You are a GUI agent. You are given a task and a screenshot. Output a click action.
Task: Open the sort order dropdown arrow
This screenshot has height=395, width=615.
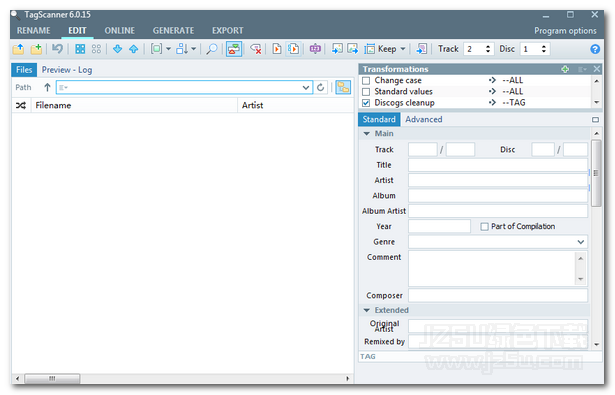(x=194, y=49)
